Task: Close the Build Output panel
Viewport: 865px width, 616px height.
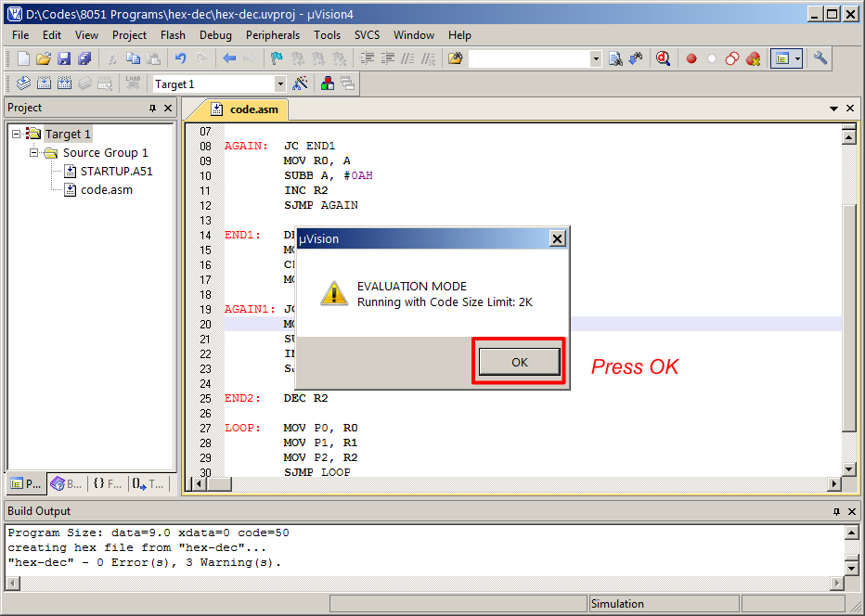Action: point(851,512)
